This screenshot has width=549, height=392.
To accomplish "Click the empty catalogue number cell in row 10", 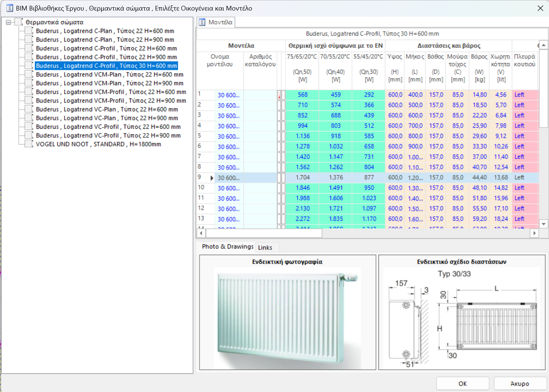I will (x=260, y=188).
